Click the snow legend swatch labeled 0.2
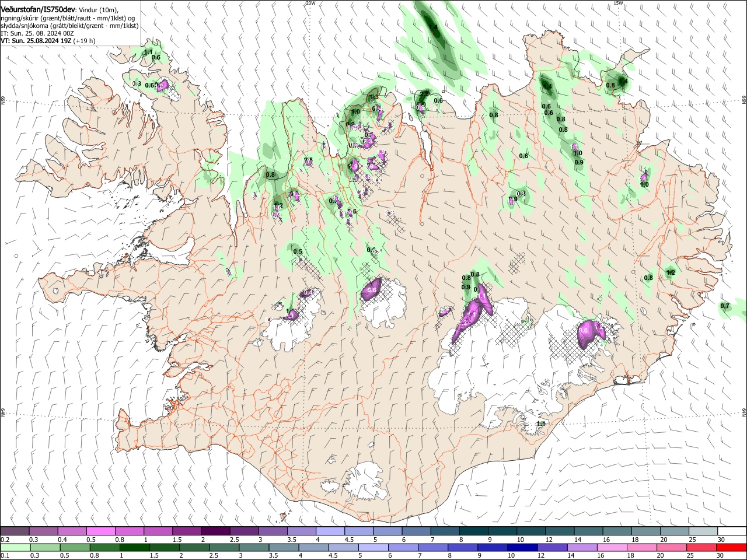The image size is (747, 560). pos(15,531)
